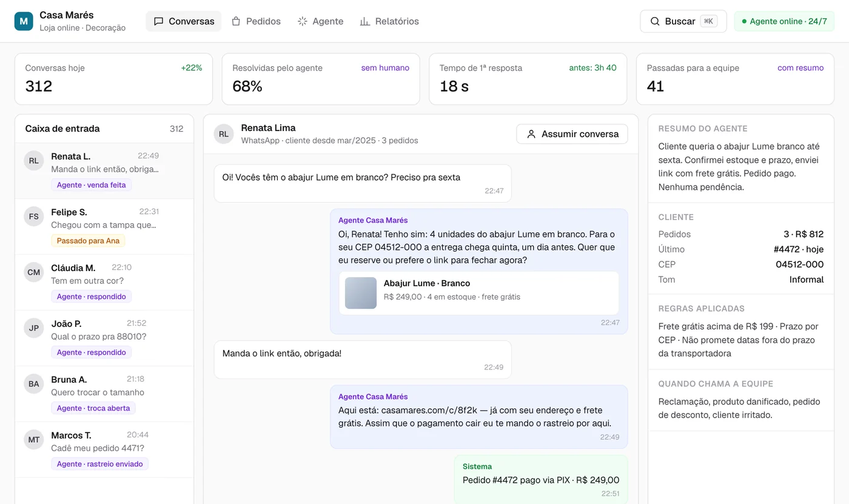Click the magnifier icon in Buscar
The image size is (849, 504).
click(655, 21)
